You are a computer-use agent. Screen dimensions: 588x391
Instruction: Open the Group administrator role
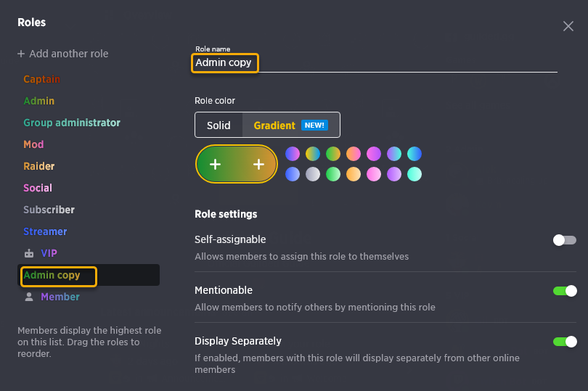coord(72,123)
